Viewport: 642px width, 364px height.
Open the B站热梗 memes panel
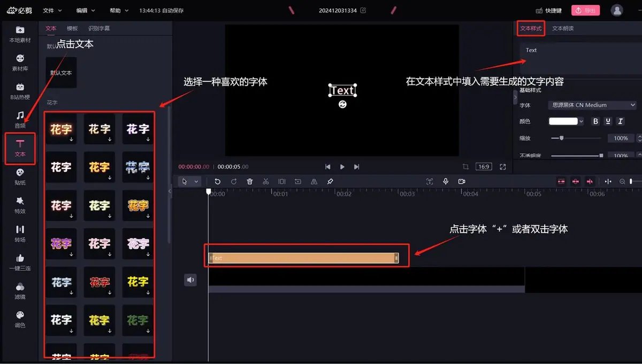[x=20, y=91]
